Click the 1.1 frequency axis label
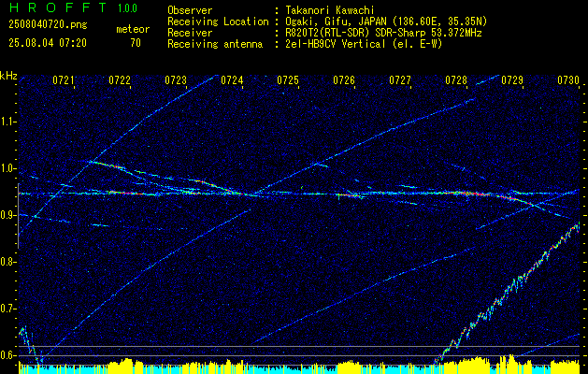This screenshot has width=588, height=374. pyautogui.click(x=8, y=122)
